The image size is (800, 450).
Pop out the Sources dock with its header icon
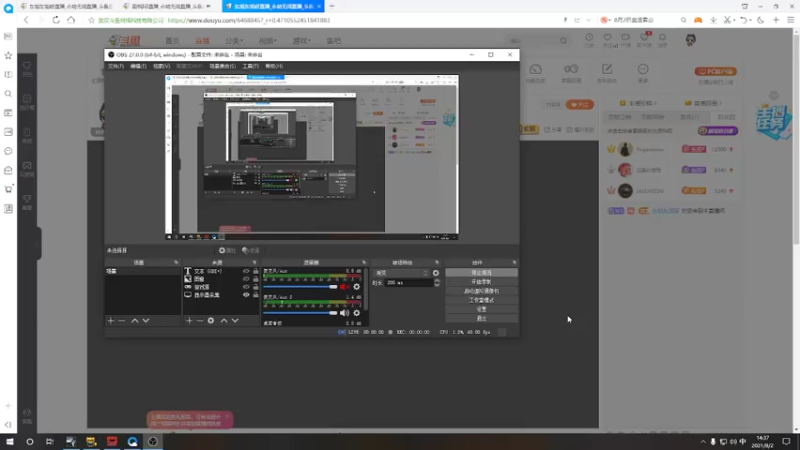pos(254,263)
